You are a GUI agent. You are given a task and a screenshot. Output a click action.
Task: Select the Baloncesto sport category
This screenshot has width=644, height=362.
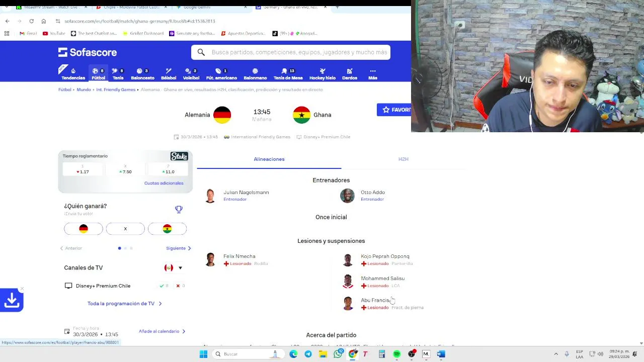(x=142, y=73)
